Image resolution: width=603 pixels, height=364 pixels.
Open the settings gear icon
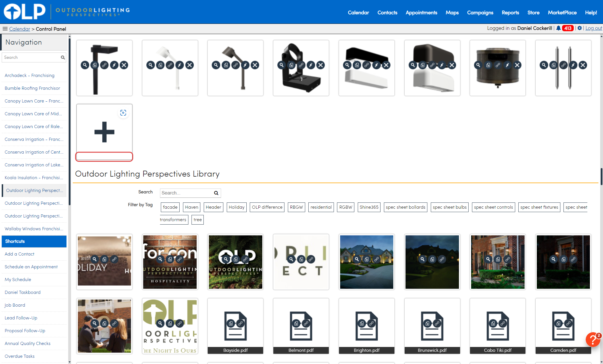point(580,28)
